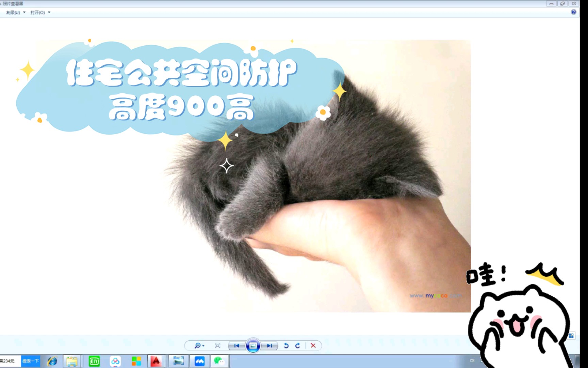Close the photo viewer window
The width and height of the screenshot is (588, 368).
(x=574, y=4)
